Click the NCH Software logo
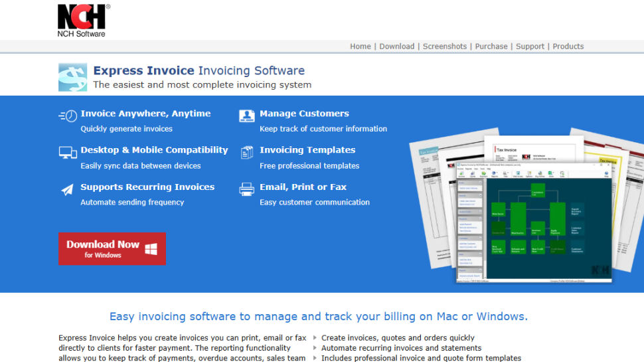Screen dimensions: 644x362 84,21
